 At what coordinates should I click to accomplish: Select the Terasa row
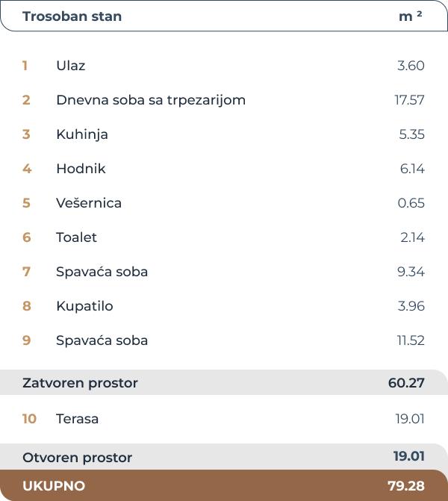224,419
